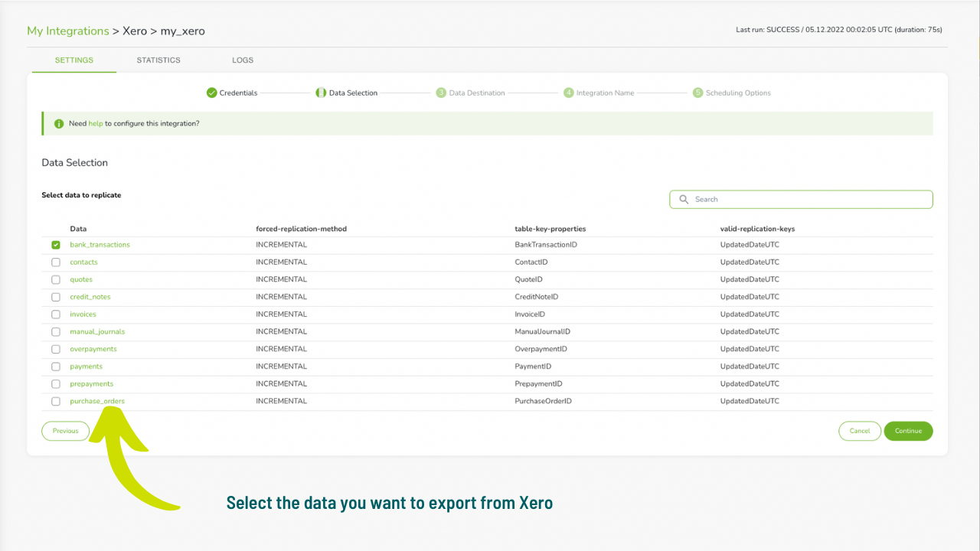Click PurchaseOrderID cell
The width and height of the screenshot is (980, 551).
(544, 401)
